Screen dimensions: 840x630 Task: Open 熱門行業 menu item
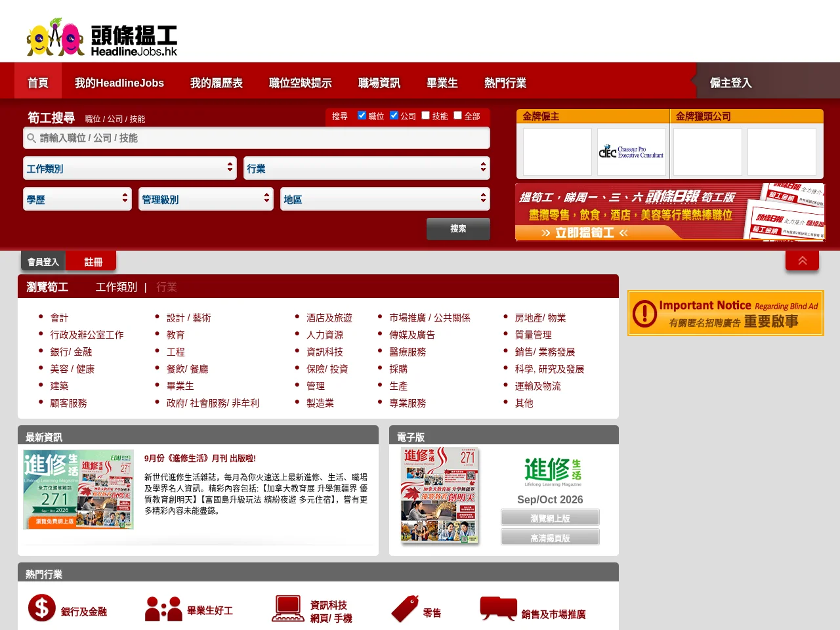coord(505,83)
